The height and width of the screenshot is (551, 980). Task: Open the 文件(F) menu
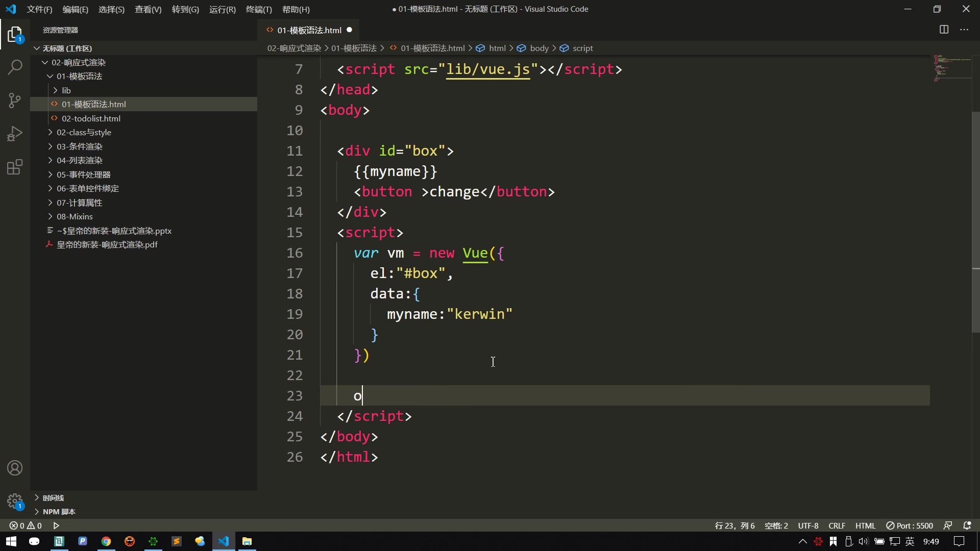pos(39,9)
